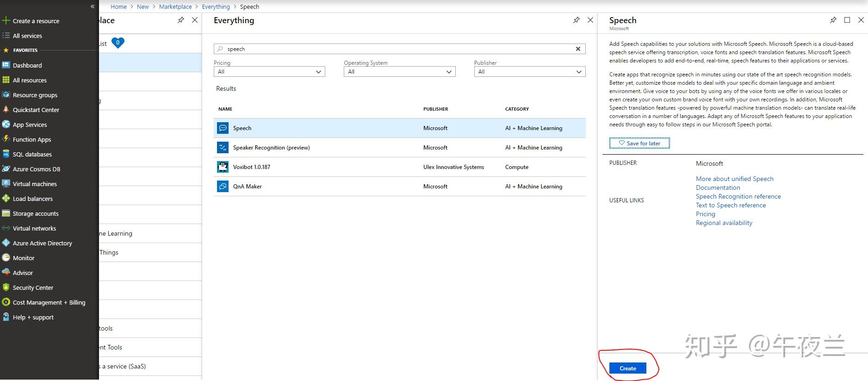Click the QnA Maker icon
Image resolution: width=868 pixels, height=381 pixels.
point(223,187)
